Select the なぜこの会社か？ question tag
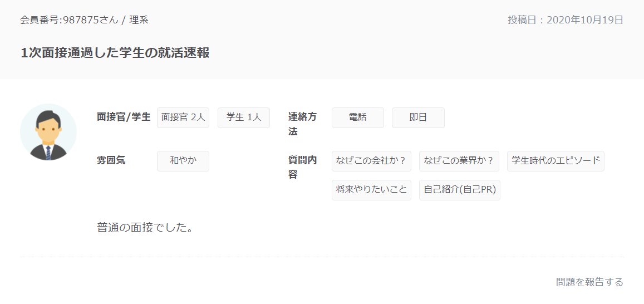 tap(371, 161)
